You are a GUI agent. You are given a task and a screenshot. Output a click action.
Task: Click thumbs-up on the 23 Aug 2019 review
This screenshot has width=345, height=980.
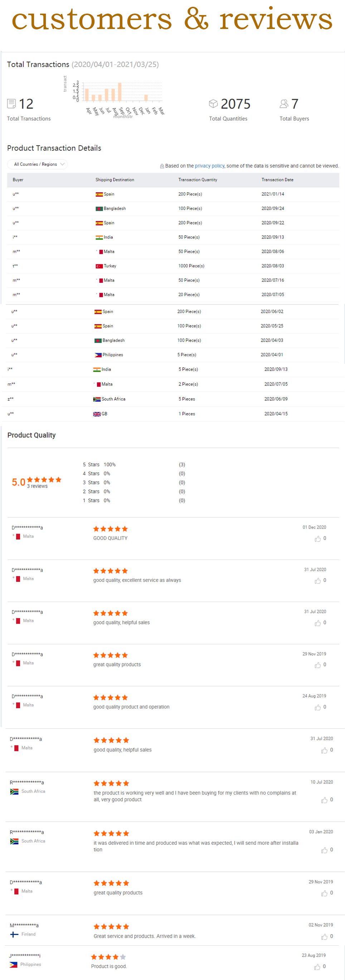[317, 967]
